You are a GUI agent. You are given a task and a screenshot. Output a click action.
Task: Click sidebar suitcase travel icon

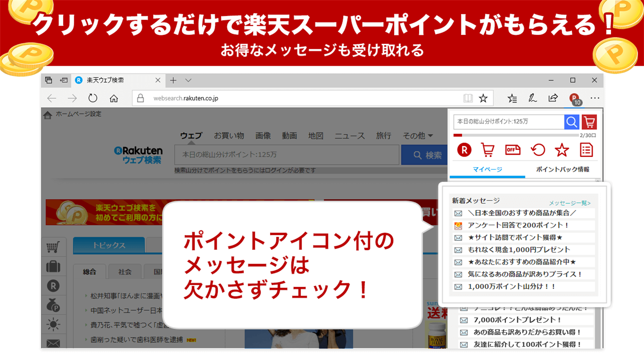(x=53, y=266)
